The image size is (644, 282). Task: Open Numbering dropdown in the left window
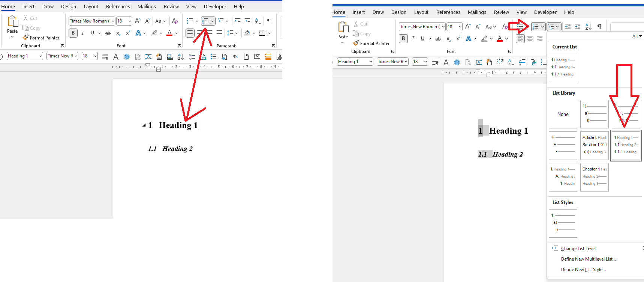pos(212,21)
